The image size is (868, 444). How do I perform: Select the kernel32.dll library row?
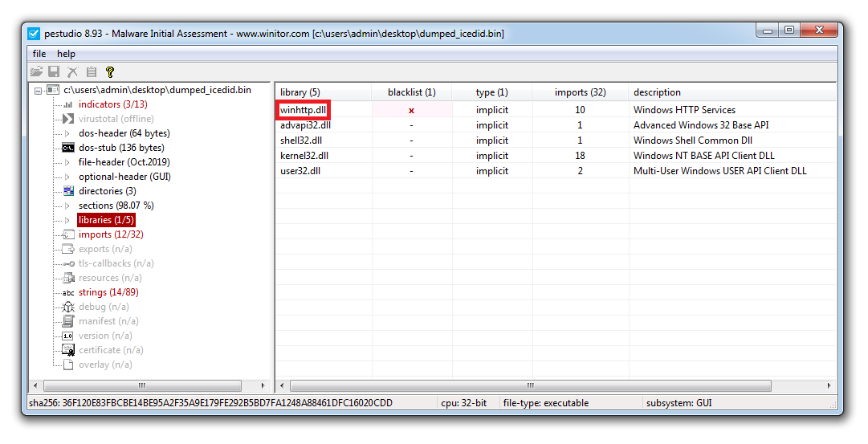pos(304,156)
